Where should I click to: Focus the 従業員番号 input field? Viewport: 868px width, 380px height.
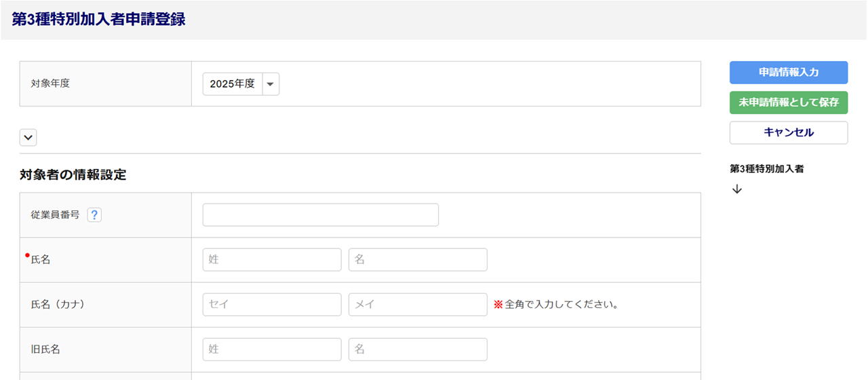pos(320,215)
